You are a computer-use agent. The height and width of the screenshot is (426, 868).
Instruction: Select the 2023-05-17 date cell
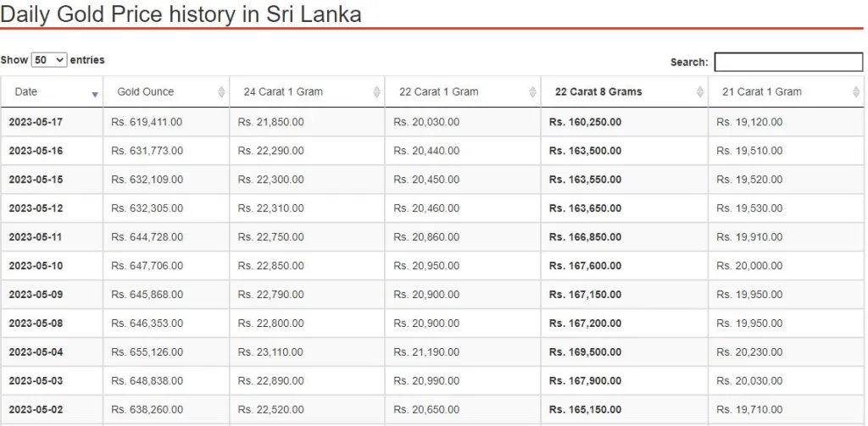pos(36,122)
